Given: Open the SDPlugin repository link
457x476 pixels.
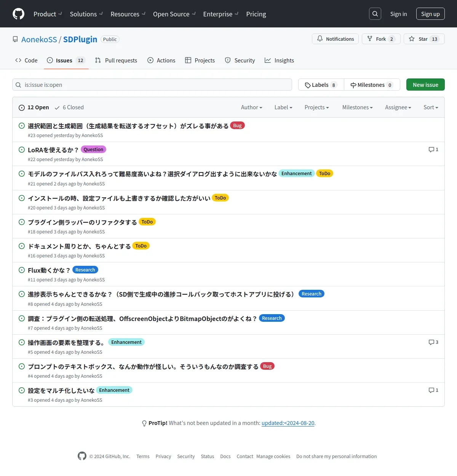Looking at the screenshot, I should (80, 39).
